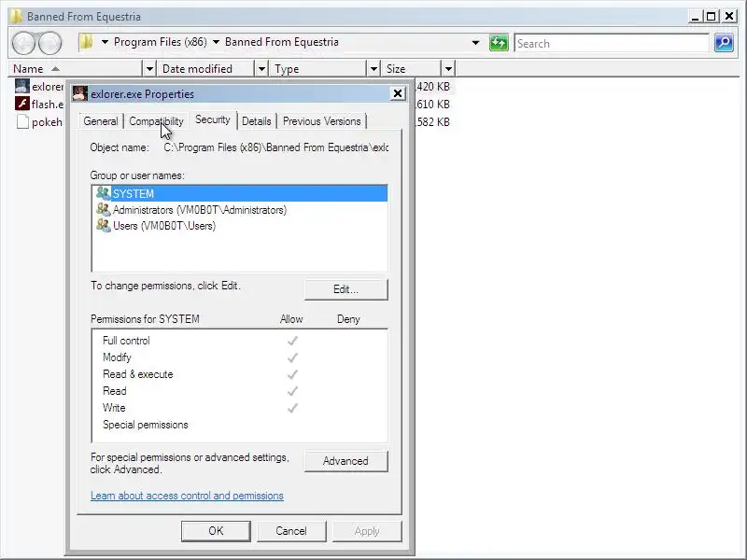Click the Write Allow checkmark
This screenshot has width=747, height=560.
(292, 408)
